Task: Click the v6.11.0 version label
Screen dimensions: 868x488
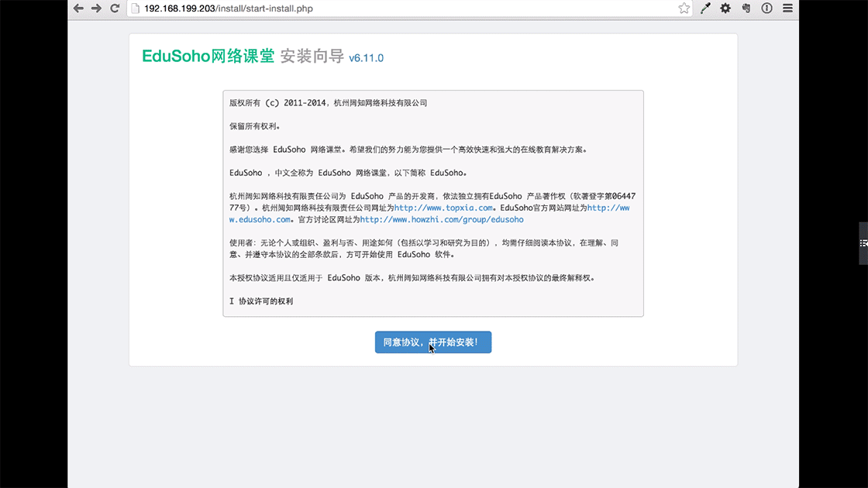Action: pos(366,57)
